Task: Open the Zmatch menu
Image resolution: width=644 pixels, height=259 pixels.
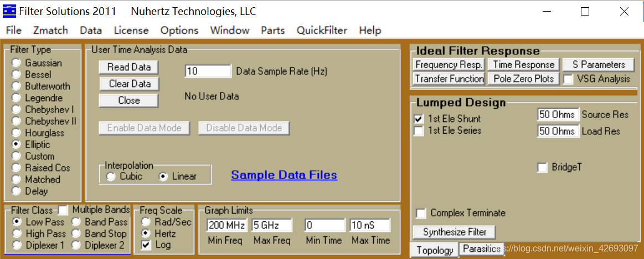Action: 50,31
